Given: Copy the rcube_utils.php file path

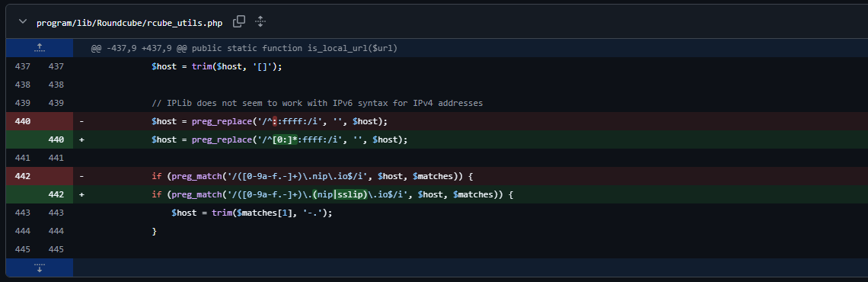Looking at the screenshot, I should pos(239,21).
